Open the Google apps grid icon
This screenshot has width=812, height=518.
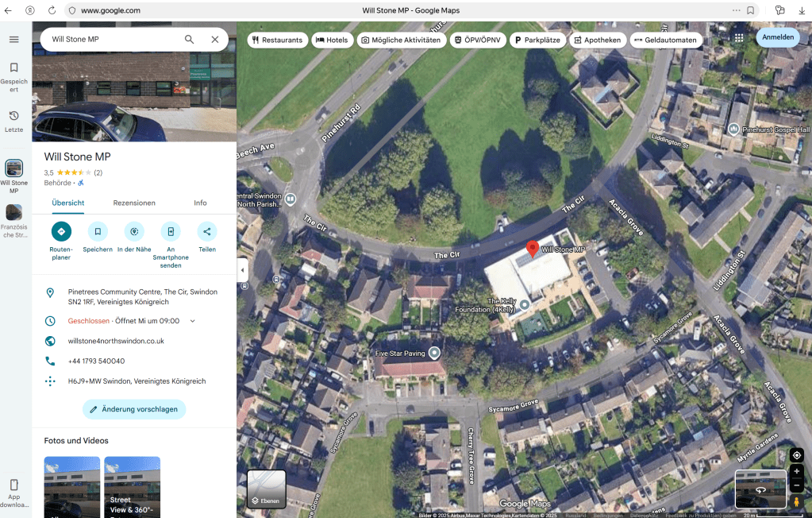click(739, 37)
